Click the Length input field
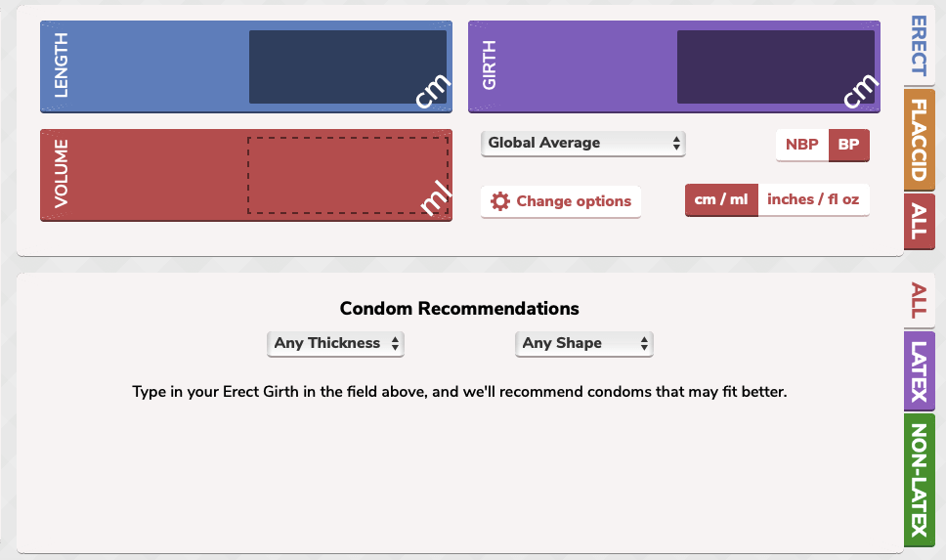 pyautogui.click(x=347, y=66)
